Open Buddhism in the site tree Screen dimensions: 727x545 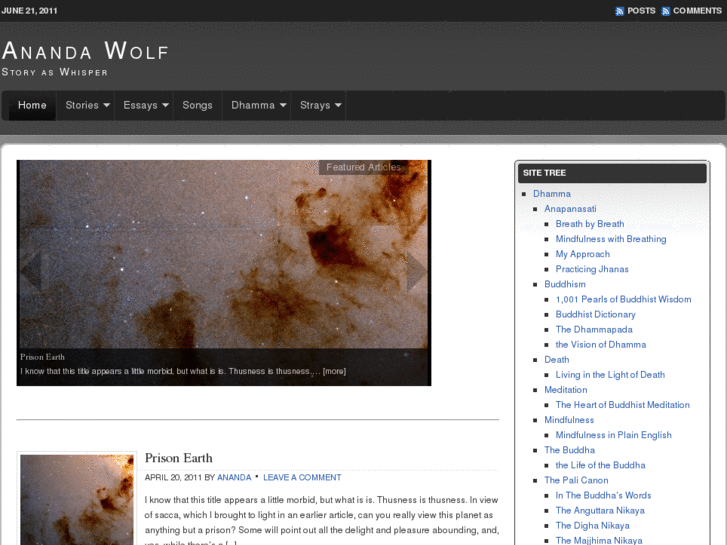[x=565, y=284]
